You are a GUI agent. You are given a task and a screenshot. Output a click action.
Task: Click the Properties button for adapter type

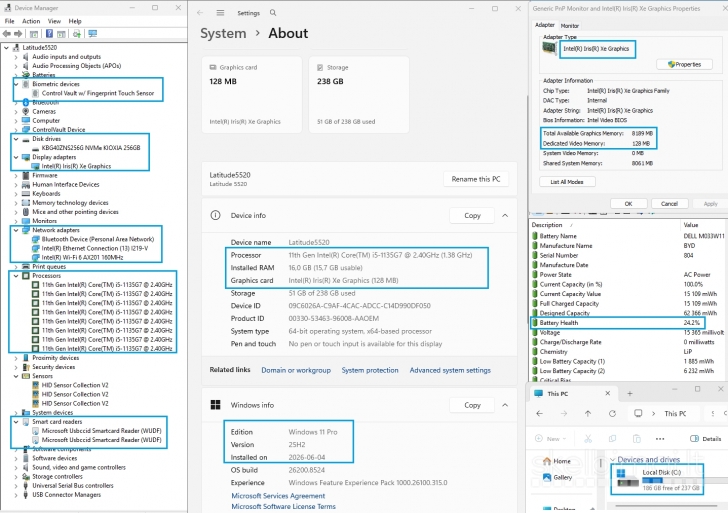coord(684,64)
